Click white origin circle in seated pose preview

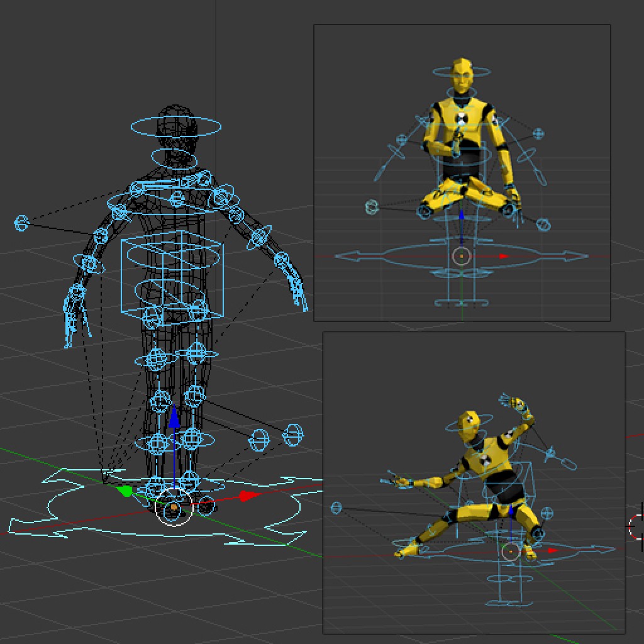pyautogui.click(x=462, y=256)
